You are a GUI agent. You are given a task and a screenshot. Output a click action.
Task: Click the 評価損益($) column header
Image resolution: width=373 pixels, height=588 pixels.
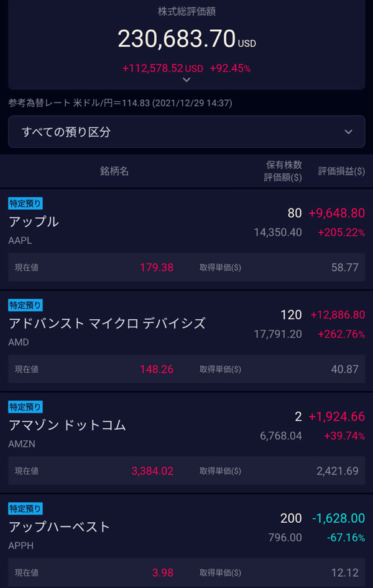point(341,171)
